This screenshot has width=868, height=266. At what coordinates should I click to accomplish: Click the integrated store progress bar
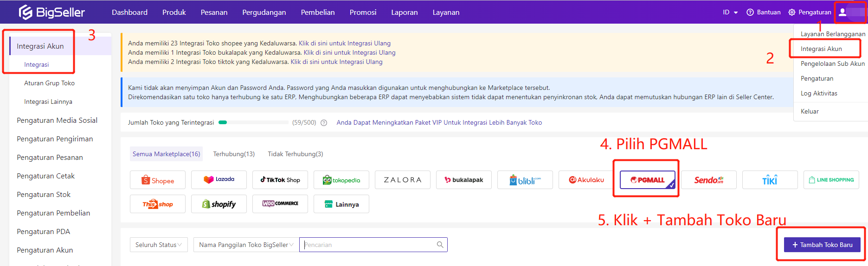click(x=253, y=123)
